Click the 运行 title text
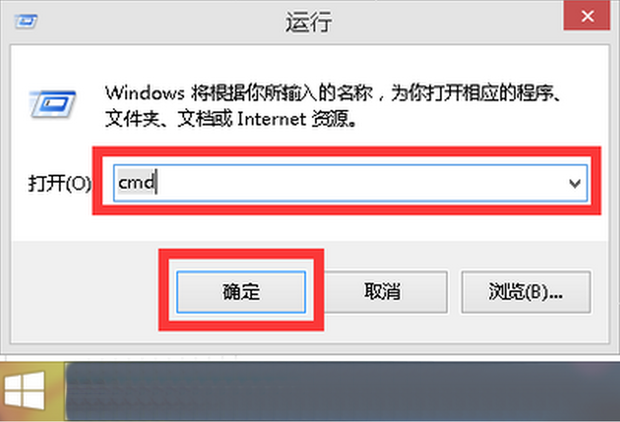This screenshot has width=620, height=422. 309,22
